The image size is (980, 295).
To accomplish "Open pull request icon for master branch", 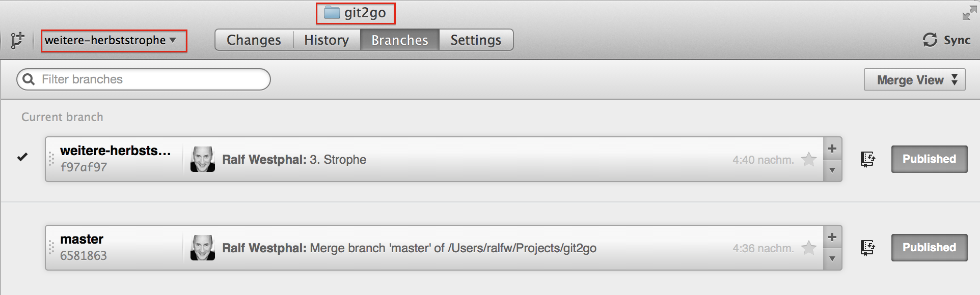I will [x=867, y=248].
